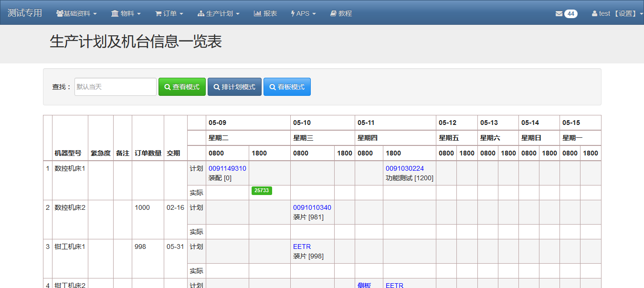Click the bar chart icon for 报表
644x288 pixels.
point(257,14)
